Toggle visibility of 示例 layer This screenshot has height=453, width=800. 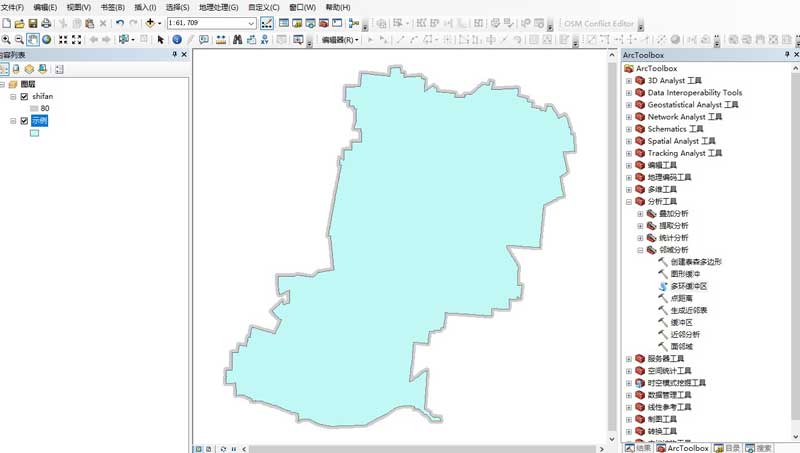[24, 121]
